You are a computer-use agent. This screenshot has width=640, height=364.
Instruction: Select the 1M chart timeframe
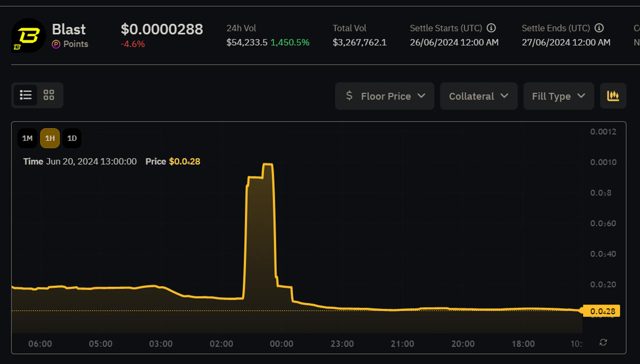click(27, 138)
